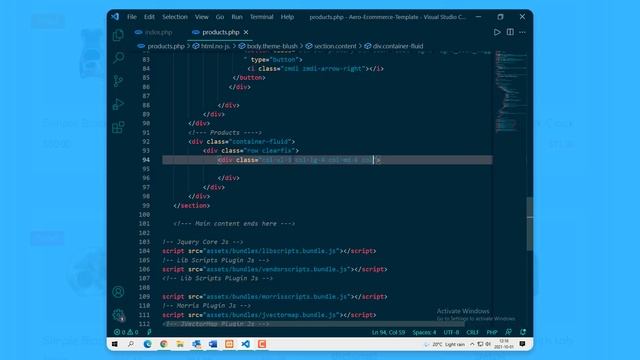The width and height of the screenshot is (640, 360).
Task: Open the More Actions ellipsis in editor toolbar
Action: [x=522, y=32]
